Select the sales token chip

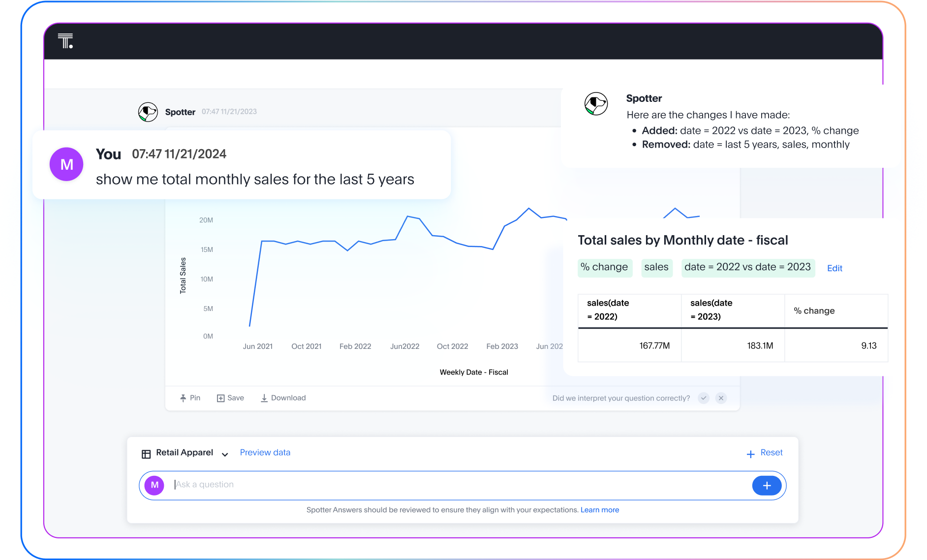coord(656,267)
